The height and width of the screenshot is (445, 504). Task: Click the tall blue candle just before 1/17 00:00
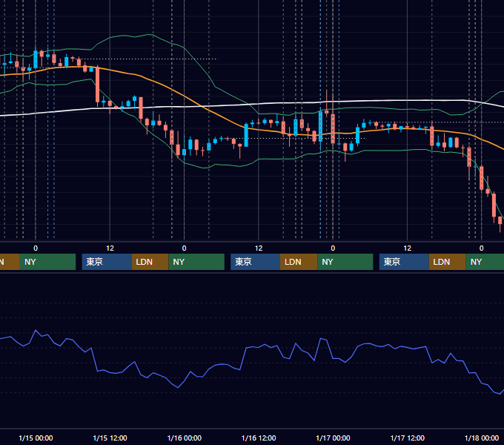coord(320,126)
